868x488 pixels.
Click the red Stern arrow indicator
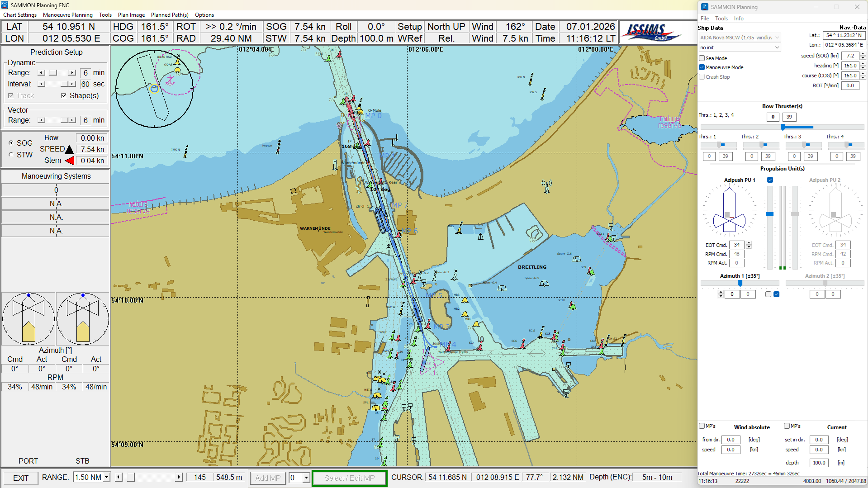click(x=69, y=161)
